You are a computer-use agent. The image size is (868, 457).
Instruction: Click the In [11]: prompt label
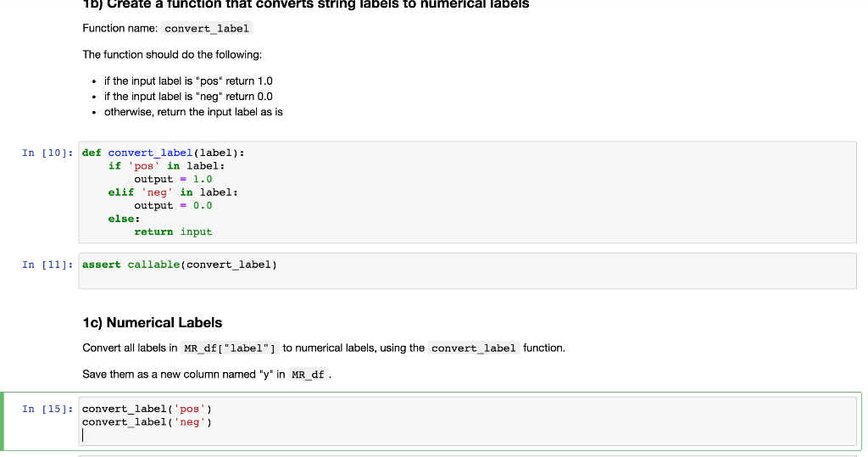47,265
